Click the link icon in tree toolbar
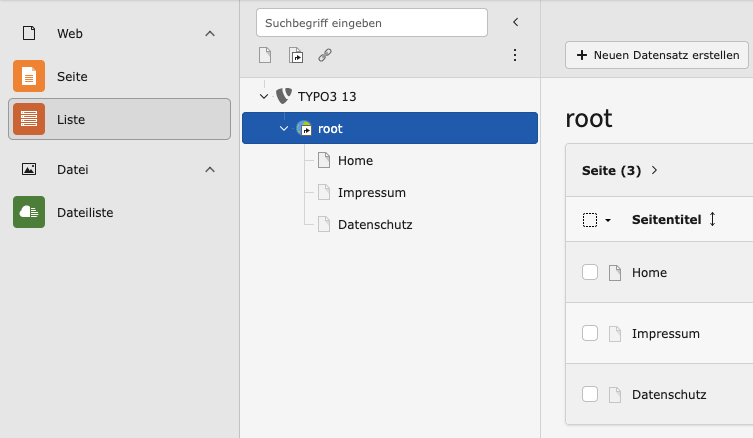 325,55
